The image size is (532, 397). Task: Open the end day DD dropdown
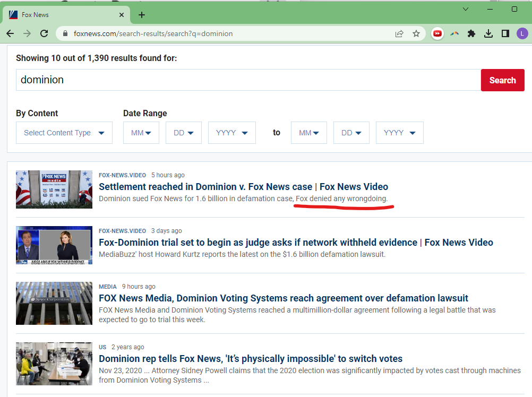coord(351,133)
